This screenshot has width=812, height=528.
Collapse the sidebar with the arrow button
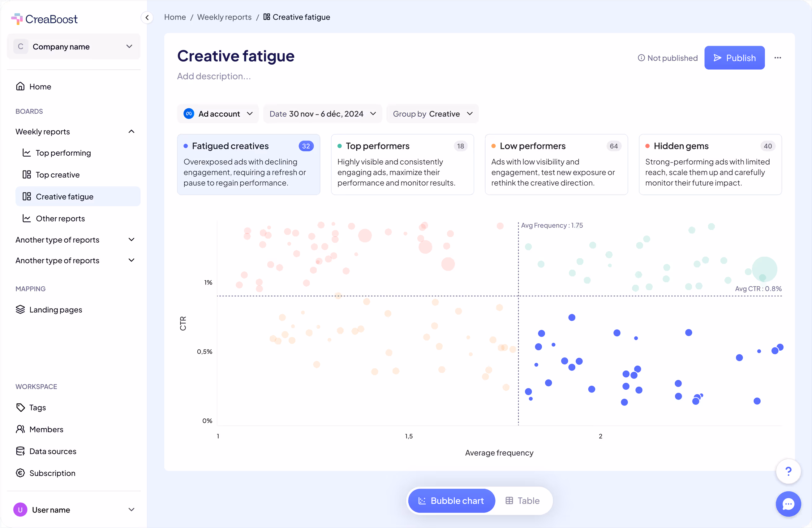pyautogui.click(x=147, y=17)
